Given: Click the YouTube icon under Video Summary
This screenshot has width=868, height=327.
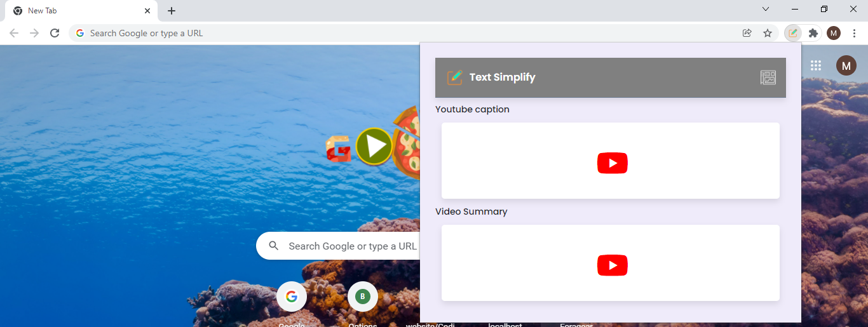Looking at the screenshot, I should [x=613, y=265].
